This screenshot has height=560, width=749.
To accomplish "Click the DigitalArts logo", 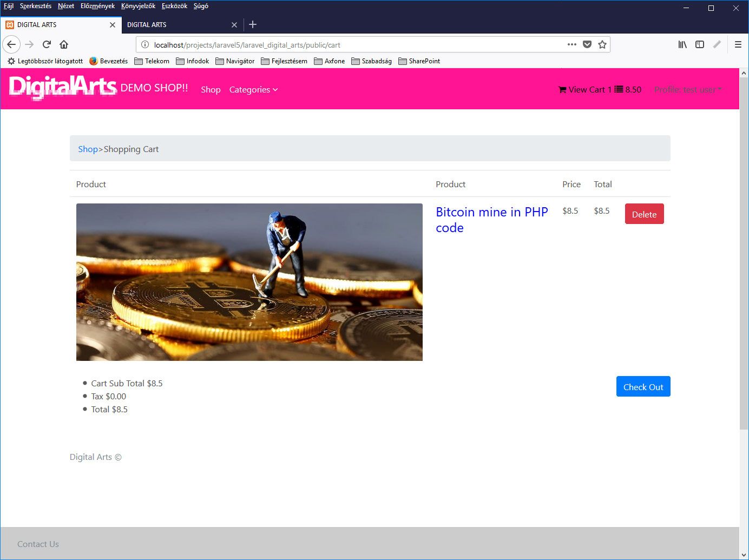I will (63, 88).
